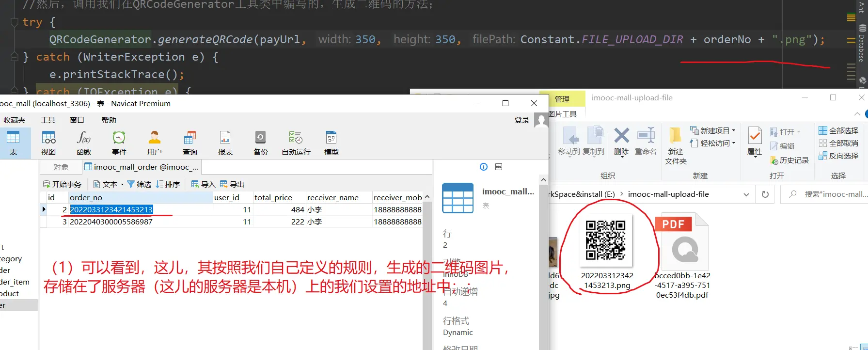Image resolution: width=868 pixels, height=350 pixels.
Task: Click the receiver_name column header
Action: point(339,197)
